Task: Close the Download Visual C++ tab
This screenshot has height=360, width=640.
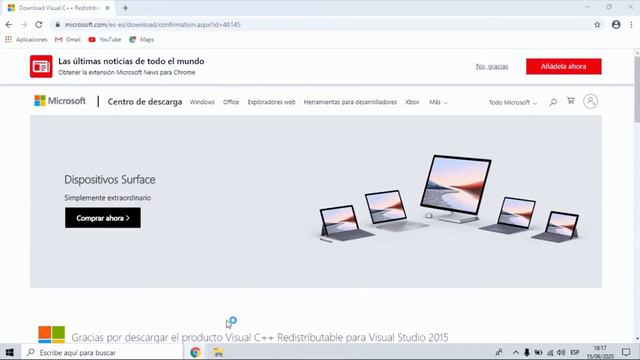Action: click(x=108, y=8)
